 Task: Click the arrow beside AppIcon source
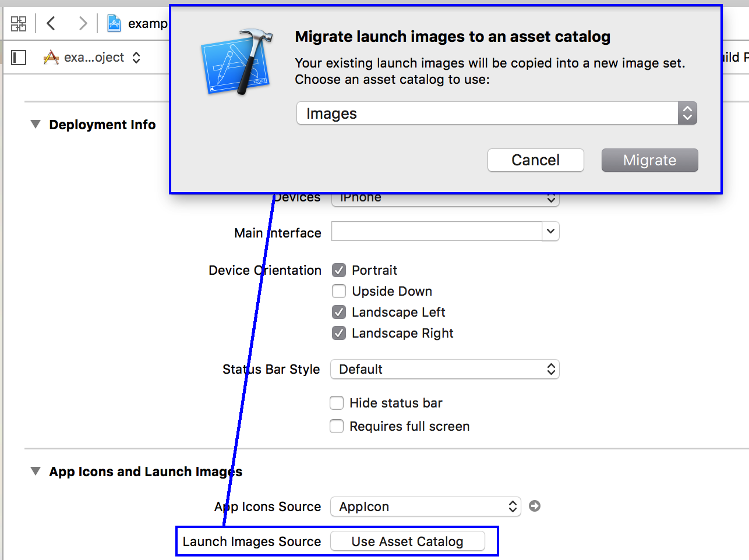point(535,506)
